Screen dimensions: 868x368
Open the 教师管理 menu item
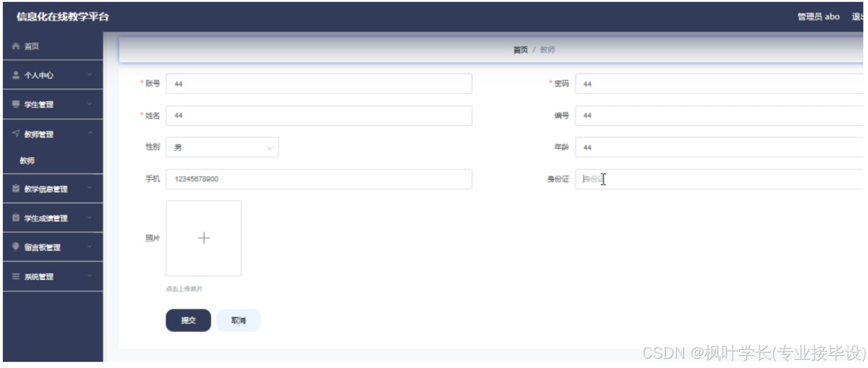(53, 134)
